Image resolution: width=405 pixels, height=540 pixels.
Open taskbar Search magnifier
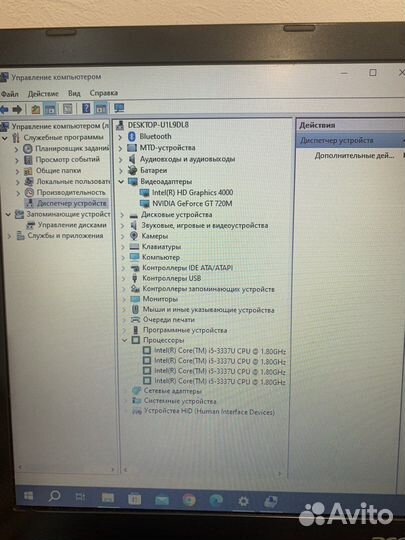click(x=54, y=497)
